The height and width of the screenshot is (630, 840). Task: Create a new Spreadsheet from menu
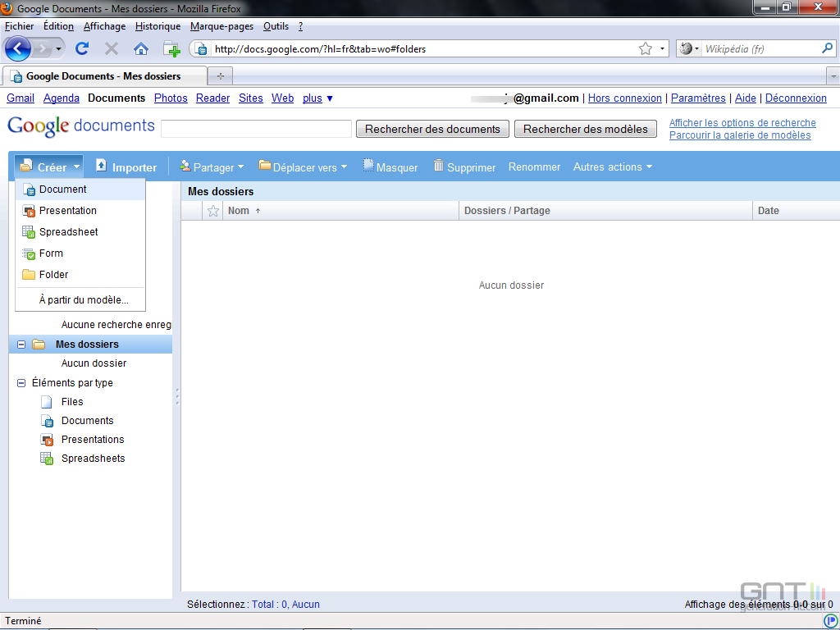[80, 232]
